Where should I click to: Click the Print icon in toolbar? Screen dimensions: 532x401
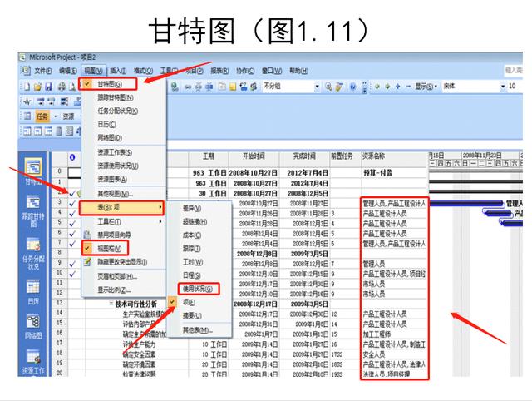click(62, 87)
